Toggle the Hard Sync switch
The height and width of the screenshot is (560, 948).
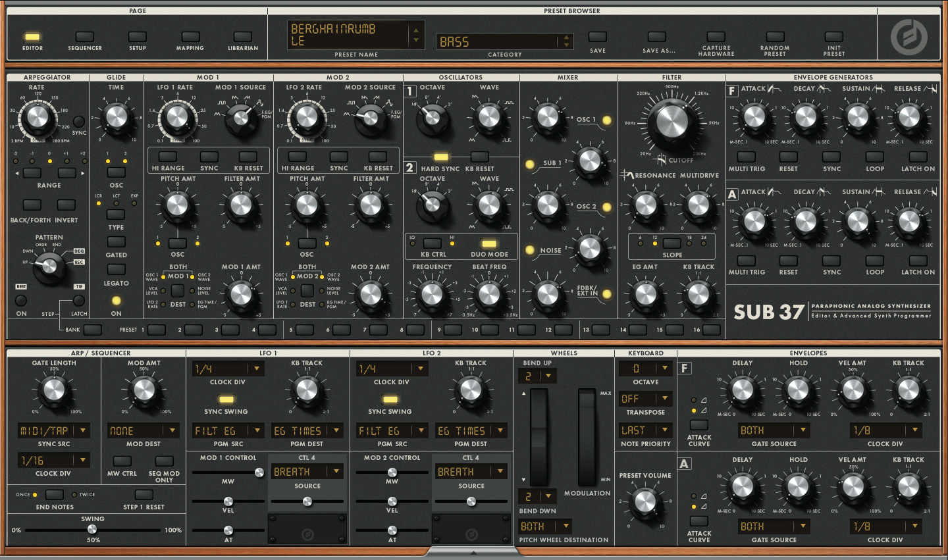(x=440, y=157)
